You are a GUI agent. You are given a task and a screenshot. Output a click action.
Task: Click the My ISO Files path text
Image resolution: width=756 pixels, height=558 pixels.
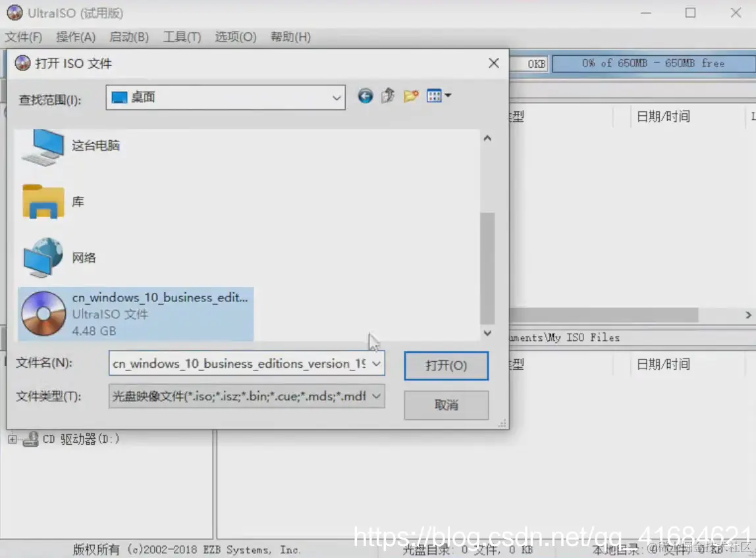coord(583,338)
